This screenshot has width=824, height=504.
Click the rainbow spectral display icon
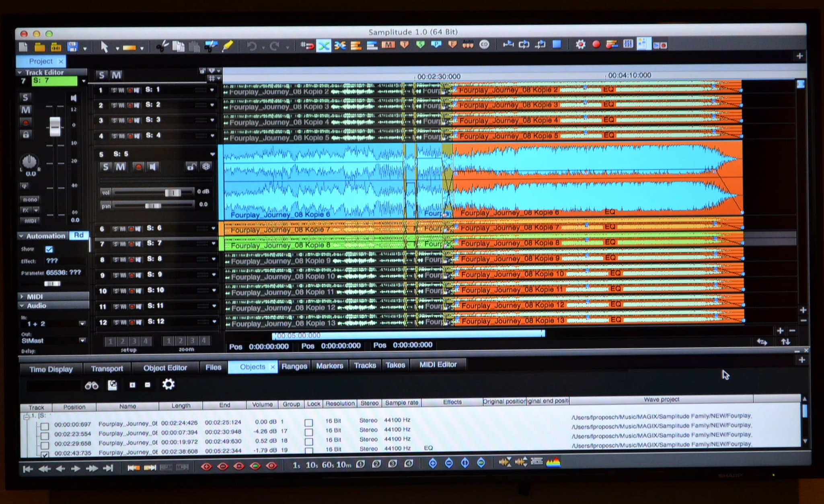pos(553,462)
